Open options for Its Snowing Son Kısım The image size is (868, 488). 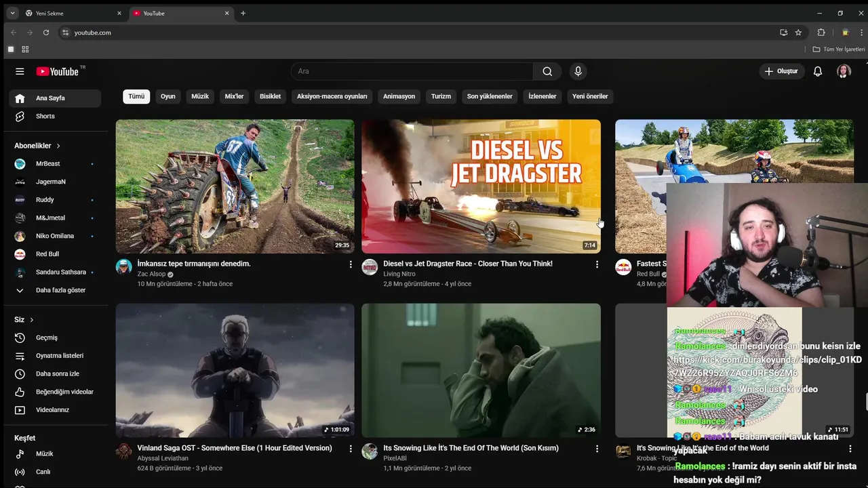(x=597, y=449)
